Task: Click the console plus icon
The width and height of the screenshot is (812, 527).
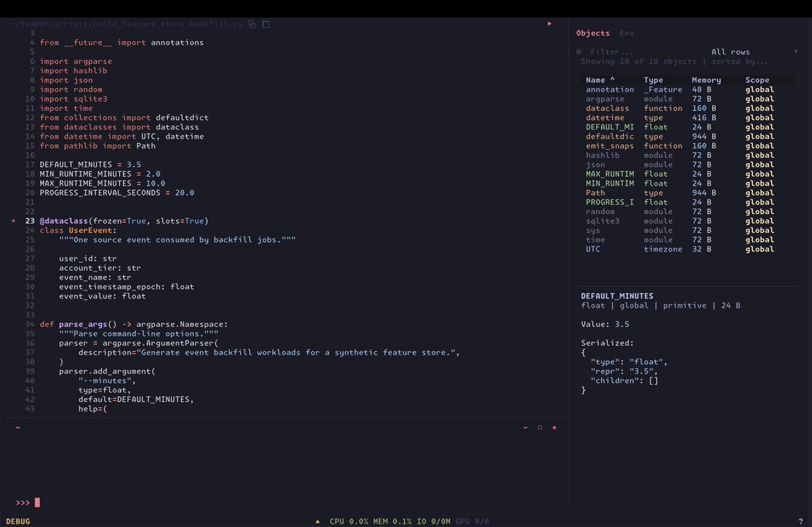Action: (x=554, y=428)
